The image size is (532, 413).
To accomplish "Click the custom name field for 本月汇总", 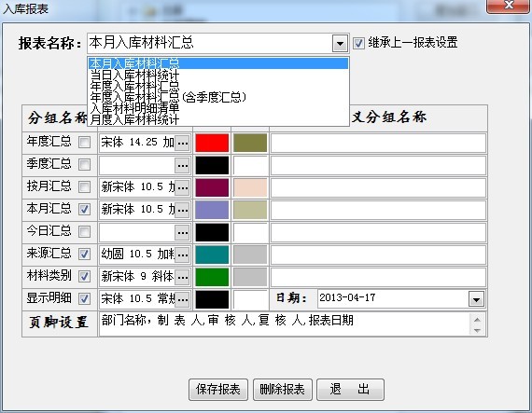I will (378, 210).
